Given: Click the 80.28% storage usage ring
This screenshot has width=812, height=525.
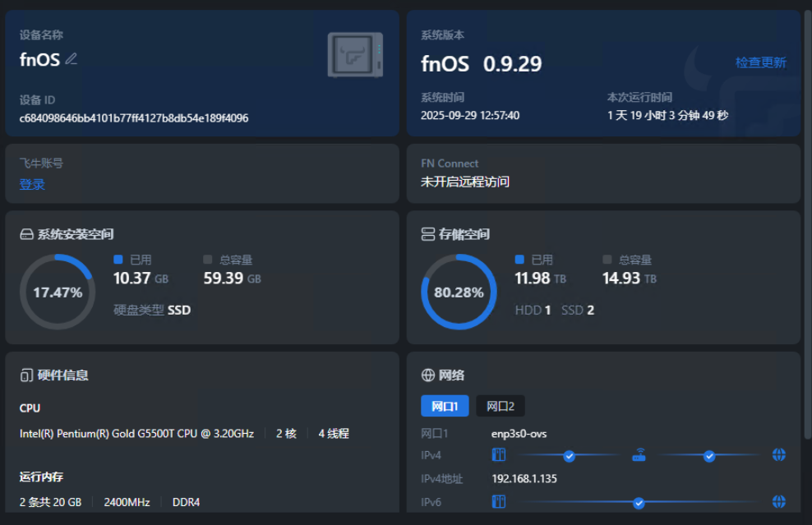Looking at the screenshot, I should click(x=459, y=292).
